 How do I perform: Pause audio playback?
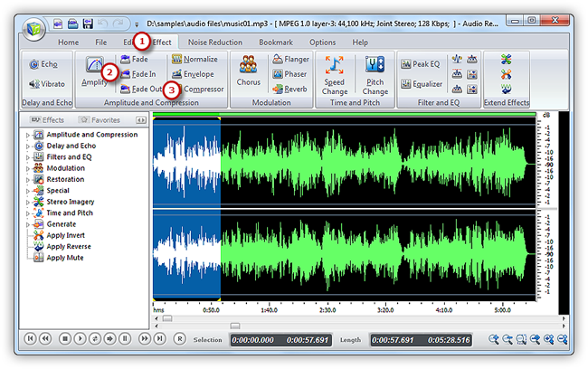click(x=125, y=338)
